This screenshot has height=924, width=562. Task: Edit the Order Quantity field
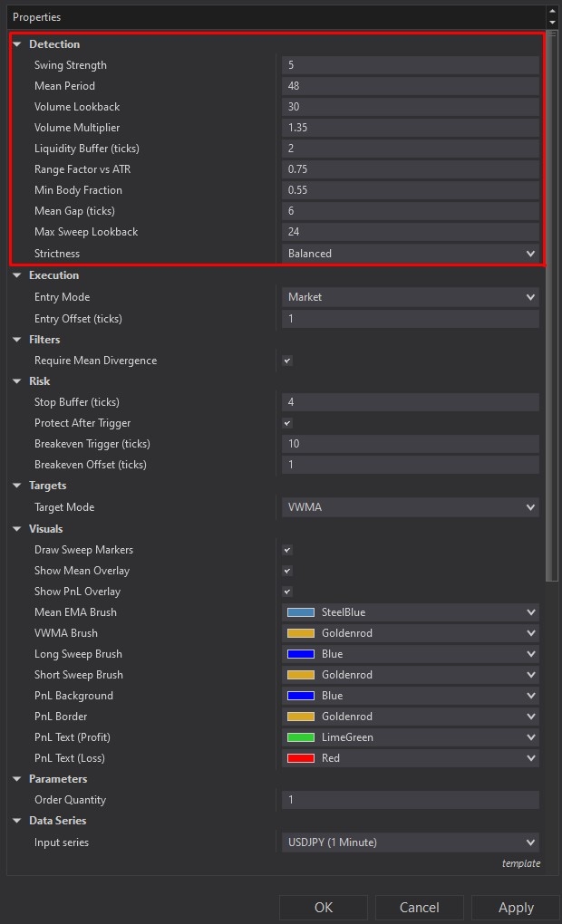point(410,799)
